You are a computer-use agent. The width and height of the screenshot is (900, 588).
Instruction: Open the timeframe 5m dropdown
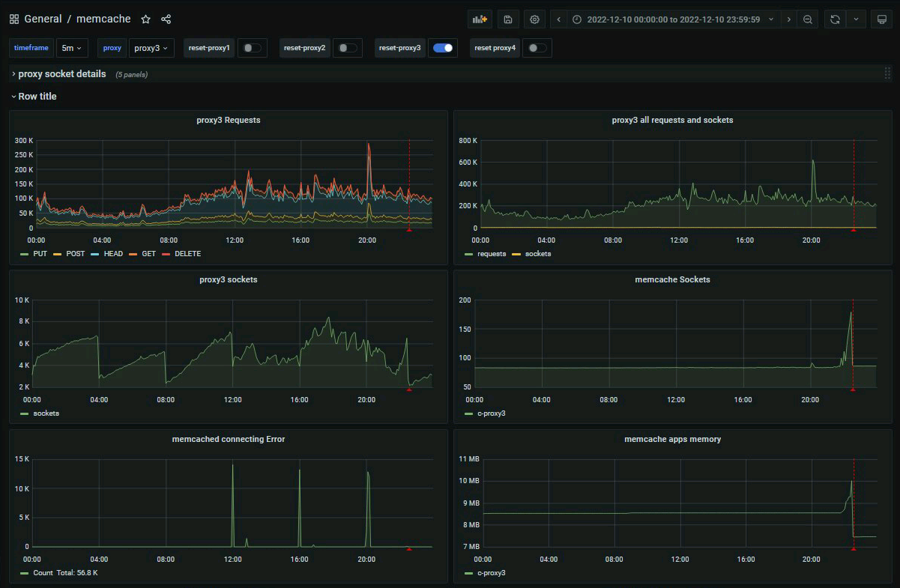(72, 48)
